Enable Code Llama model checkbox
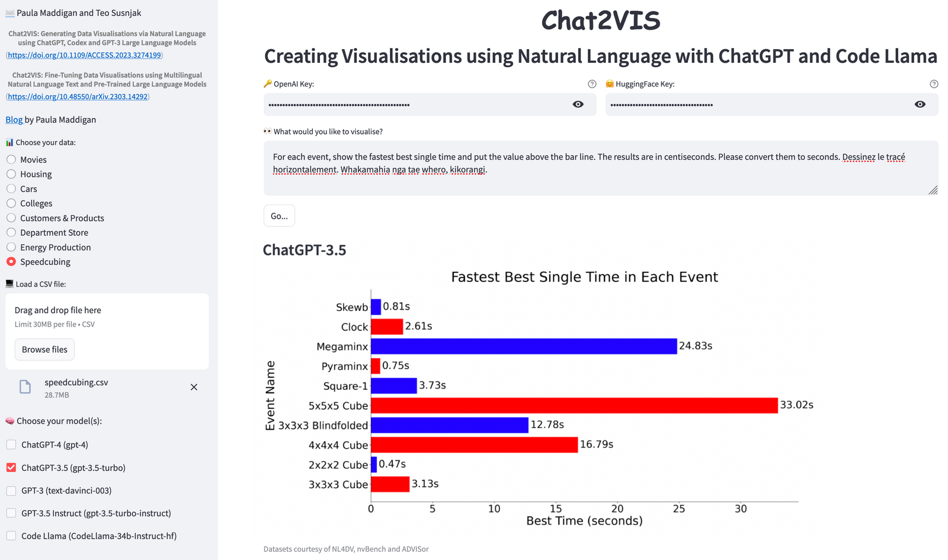 coord(11,536)
